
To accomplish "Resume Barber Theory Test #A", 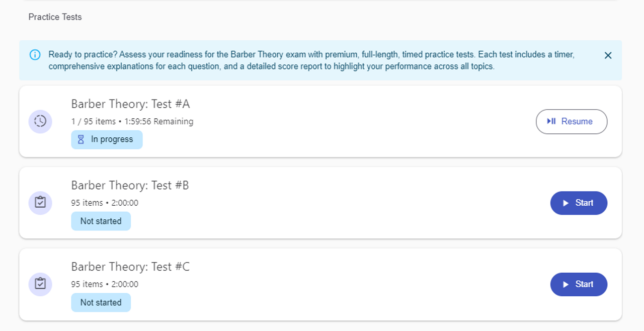I will (x=572, y=121).
